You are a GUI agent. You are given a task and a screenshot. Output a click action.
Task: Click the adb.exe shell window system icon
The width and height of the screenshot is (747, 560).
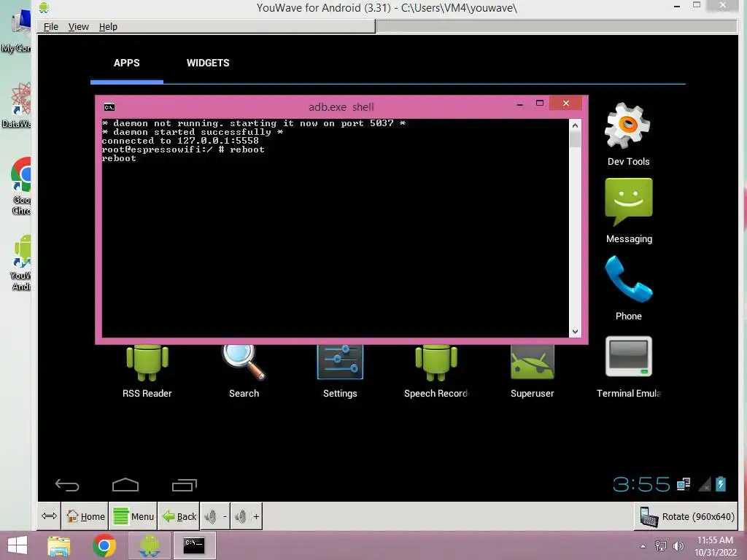(109, 107)
